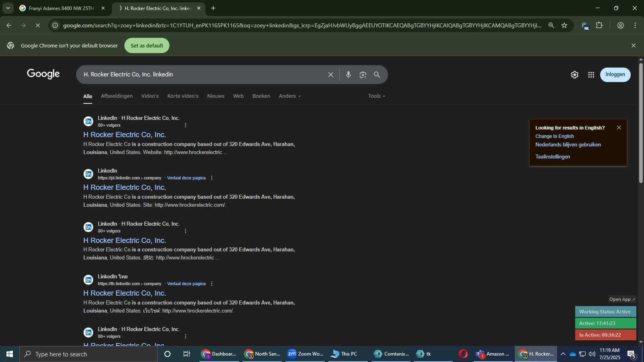Viewport: 644px width, 362px height.
Task: Open options for third LinkedIn result
Action: point(186,231)
